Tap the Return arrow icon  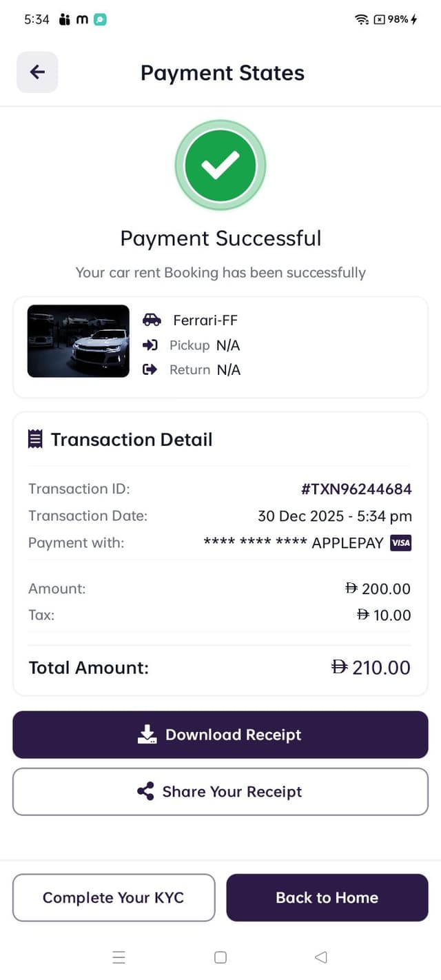(150, 370)
